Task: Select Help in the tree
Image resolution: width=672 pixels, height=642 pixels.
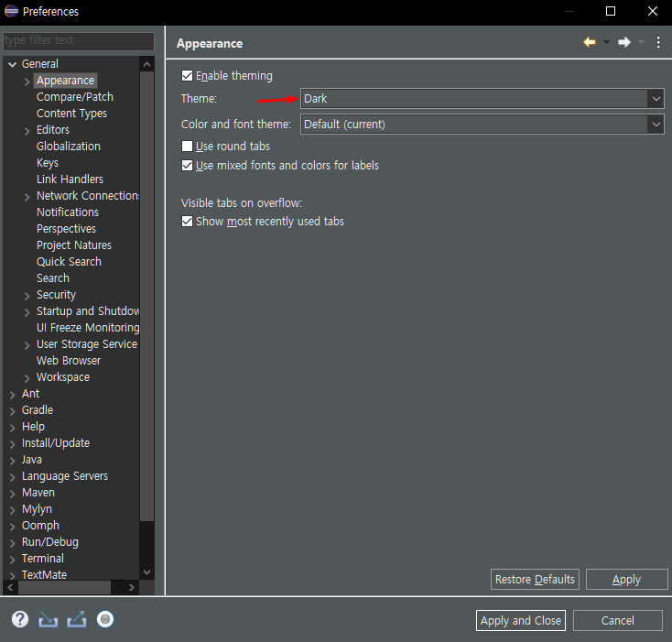Action: [x=34, y=427]
